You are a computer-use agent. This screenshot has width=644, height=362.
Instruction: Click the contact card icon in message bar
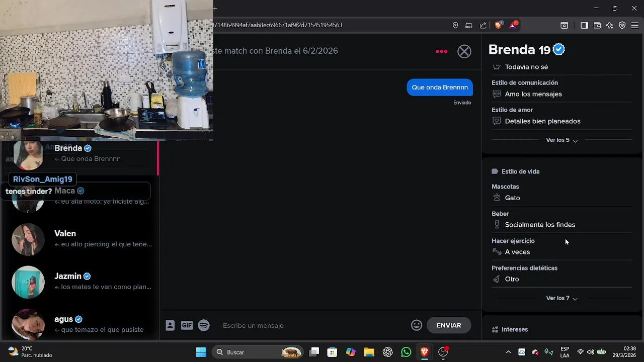coord(170,325)
